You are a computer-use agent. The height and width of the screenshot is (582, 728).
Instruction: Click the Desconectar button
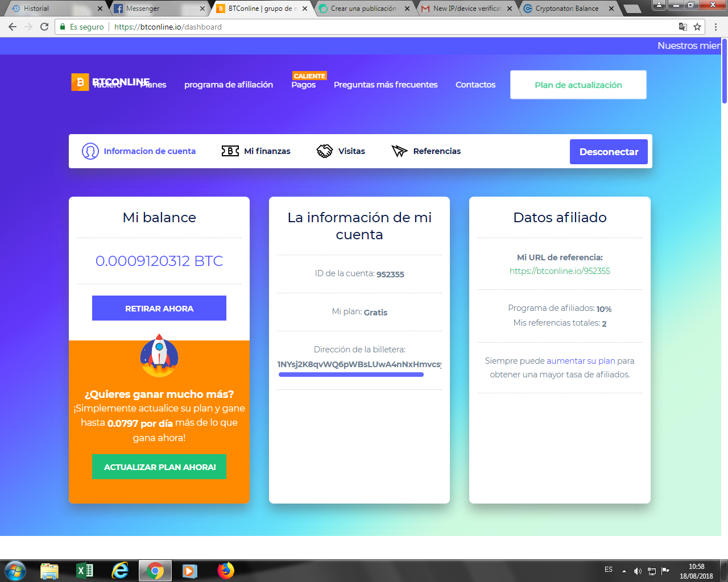(609, 152)
